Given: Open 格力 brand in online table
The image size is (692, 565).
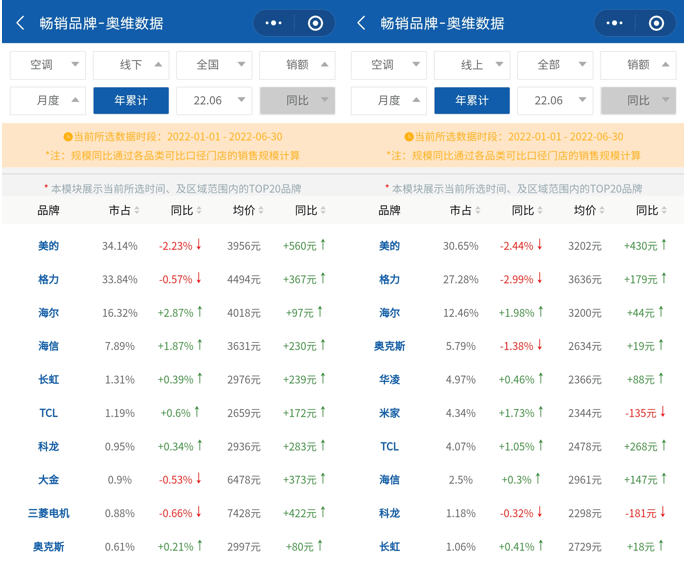Looking at the screenshot, I should [x=389, y=279].
